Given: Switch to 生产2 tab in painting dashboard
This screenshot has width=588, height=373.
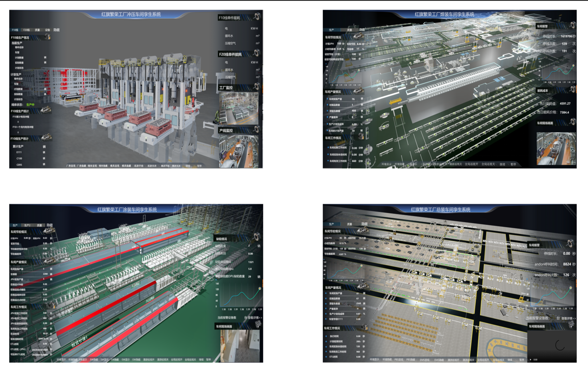Looking at the screenshot, I should [27, 225].
